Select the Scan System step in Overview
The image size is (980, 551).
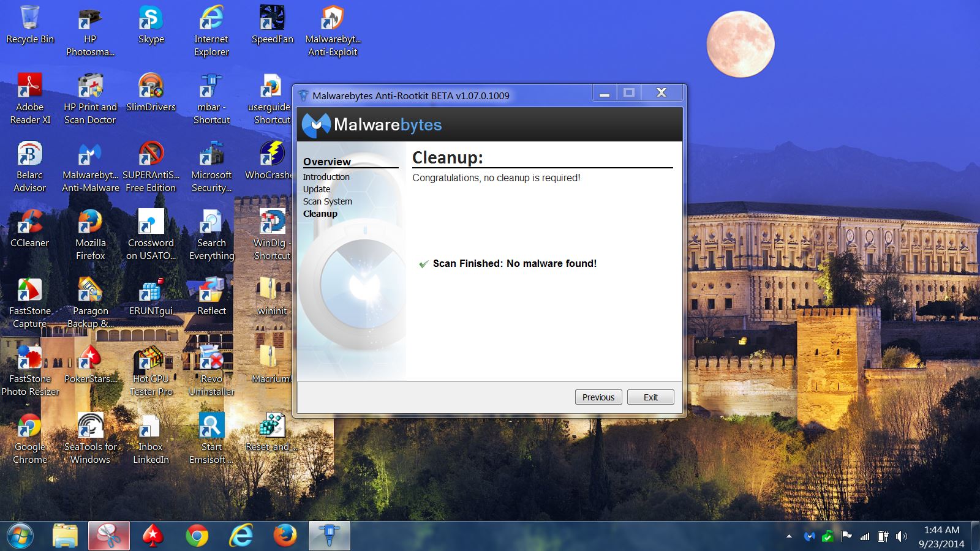point(328,201)
